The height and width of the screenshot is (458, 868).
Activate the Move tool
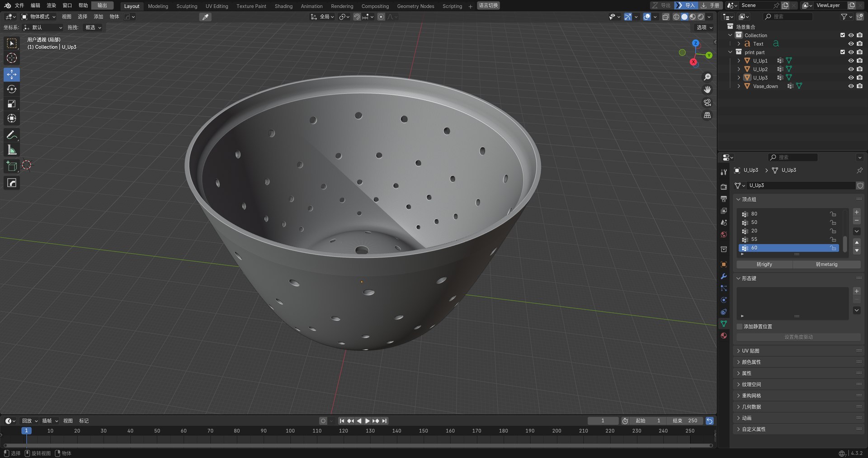[x=12, y=75]
